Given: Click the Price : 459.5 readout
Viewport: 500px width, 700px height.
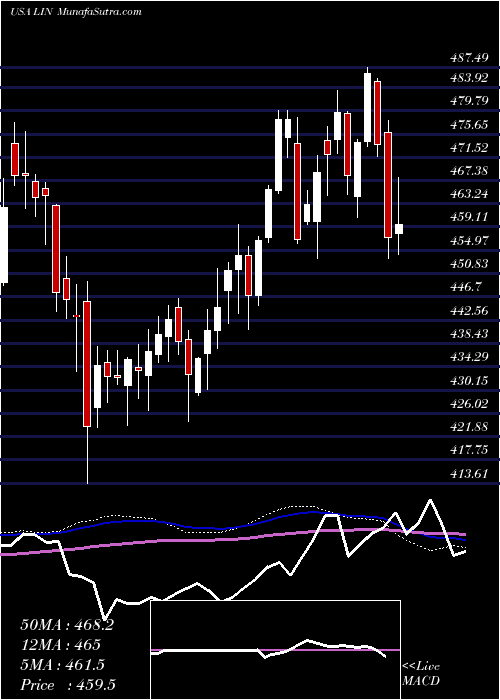Looking at the screenshot, I should coord(69,685).
